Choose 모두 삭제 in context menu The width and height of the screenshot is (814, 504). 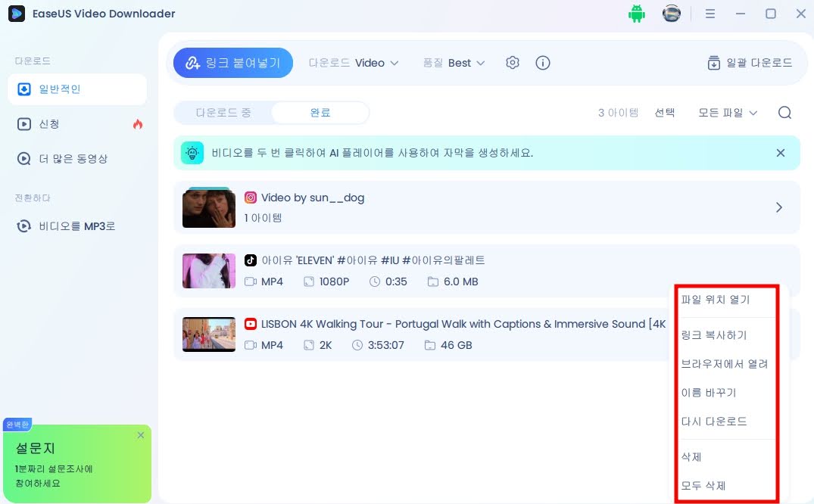[703, 485]
